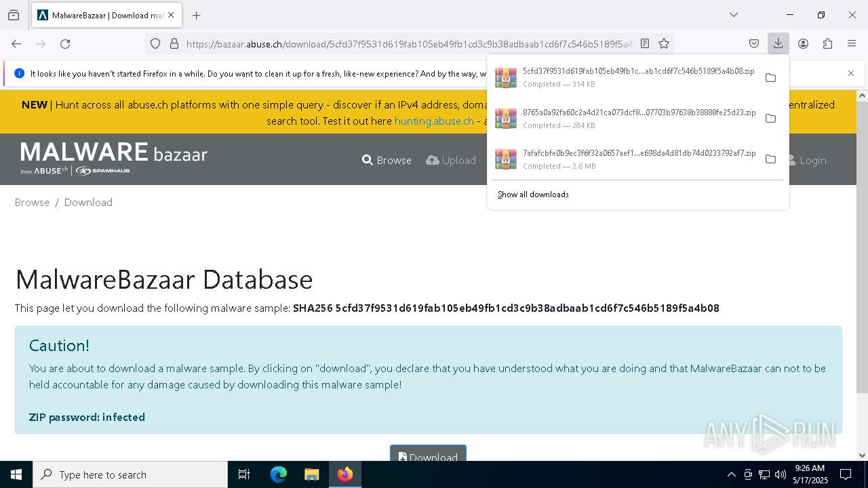The height and width of the screenshot is (488, 868).
Task: Click Login in the navigation bar
Action: coord(807,160)
